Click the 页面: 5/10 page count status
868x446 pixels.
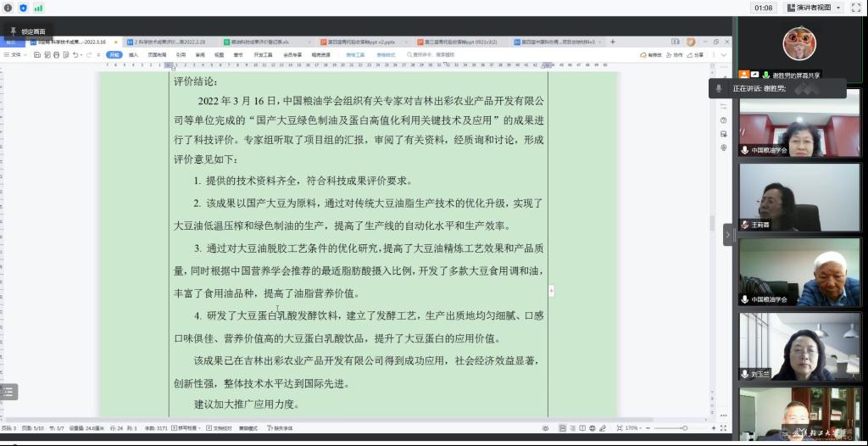click(34, 428)
